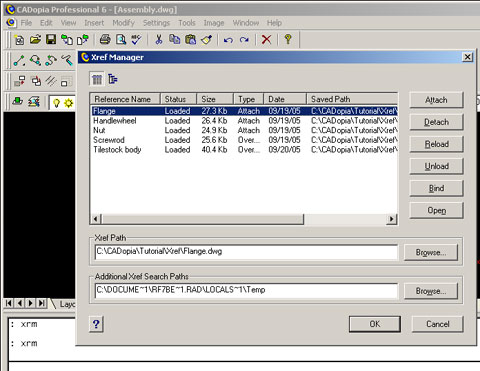Screen dimensions: 480x371
Task: Open the Tools menu
Action: (x=187, y=23)
